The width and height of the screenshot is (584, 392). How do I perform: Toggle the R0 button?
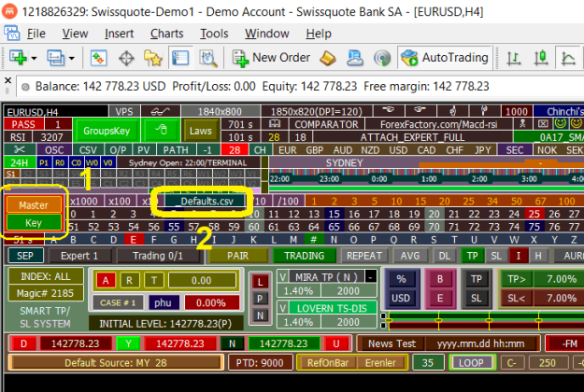pos(60,162)
